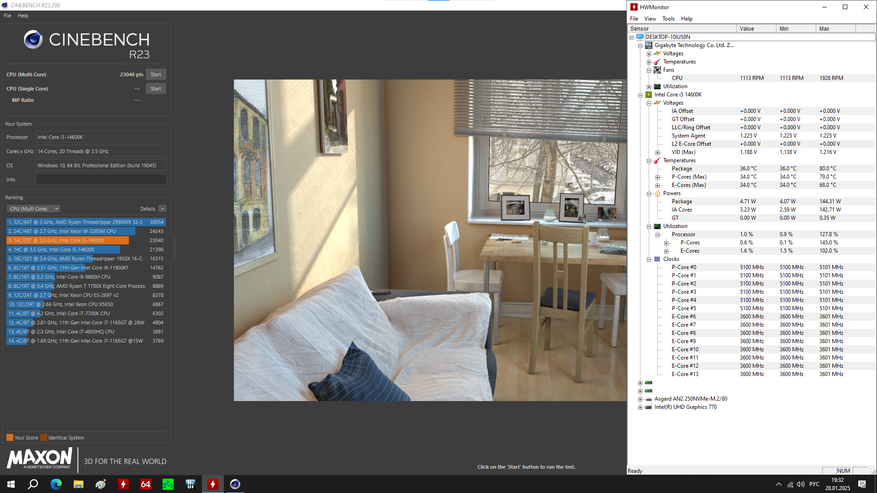Start the CPU Single Core benchmark
This screenshot has width=877, height=493.
[x=155, y=88]
